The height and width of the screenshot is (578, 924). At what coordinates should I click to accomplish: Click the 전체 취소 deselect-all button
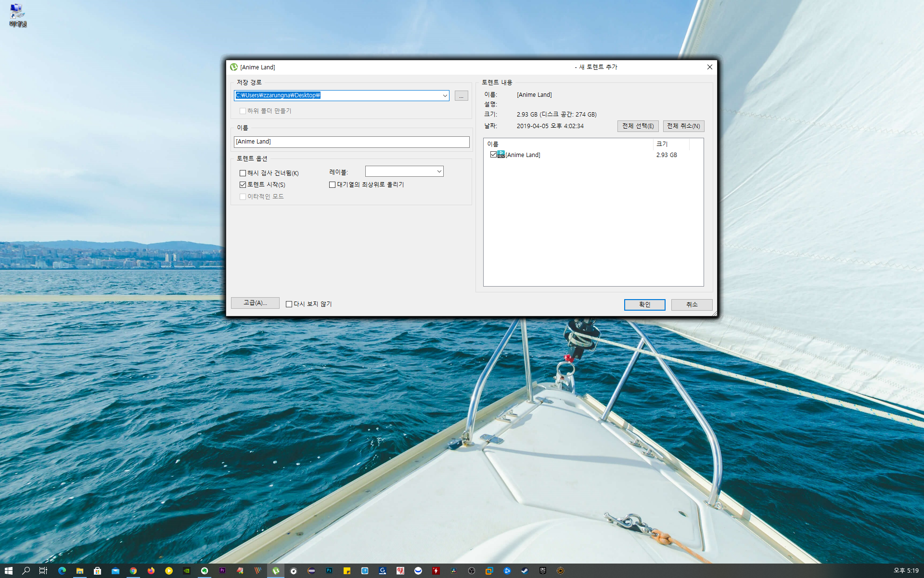point(683,126)
